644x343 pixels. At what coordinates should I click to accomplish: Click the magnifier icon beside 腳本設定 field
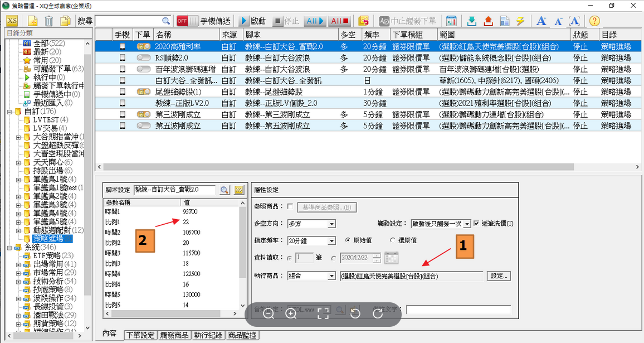tap(224, 190)
